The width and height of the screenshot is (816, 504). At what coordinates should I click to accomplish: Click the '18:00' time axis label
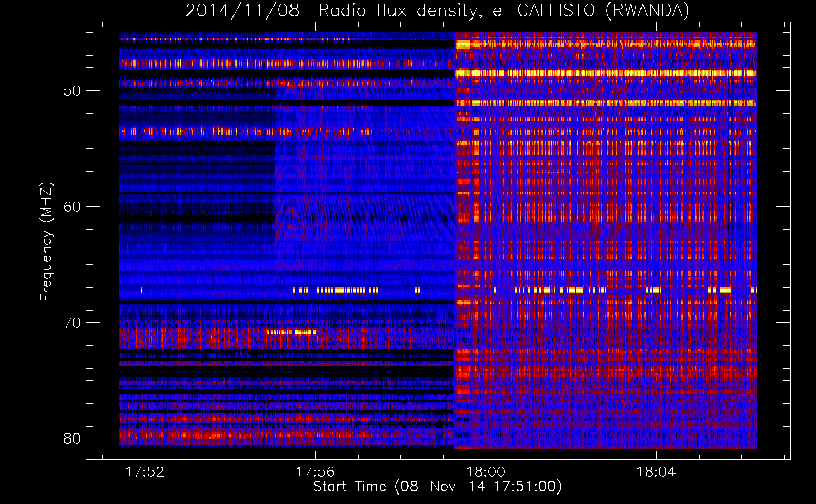tap(486, 472)
